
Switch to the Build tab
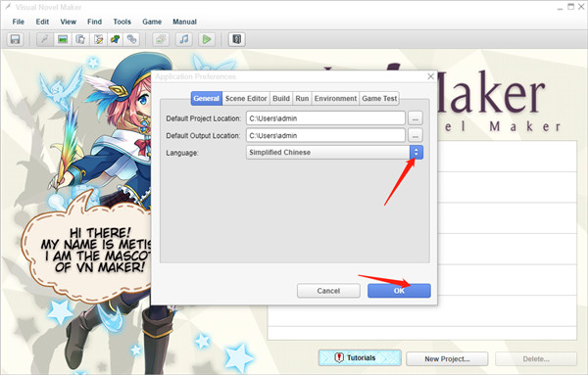281,99
